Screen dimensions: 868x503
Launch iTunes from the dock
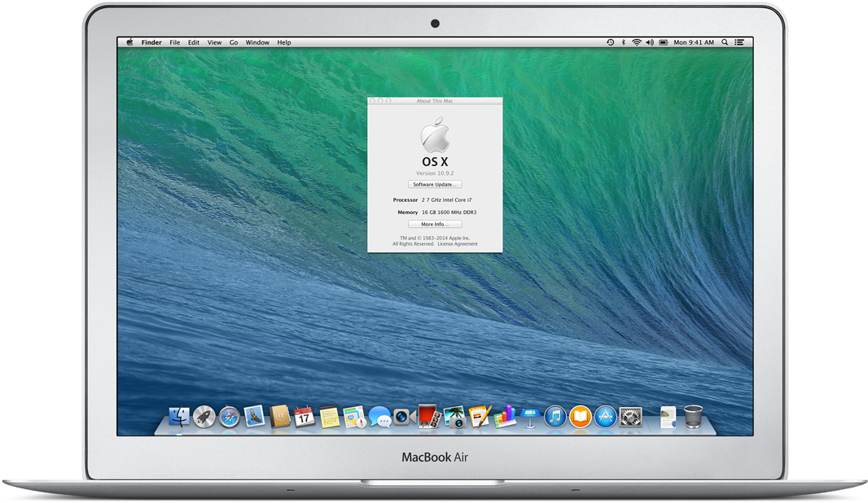click(x=555, y=417)
